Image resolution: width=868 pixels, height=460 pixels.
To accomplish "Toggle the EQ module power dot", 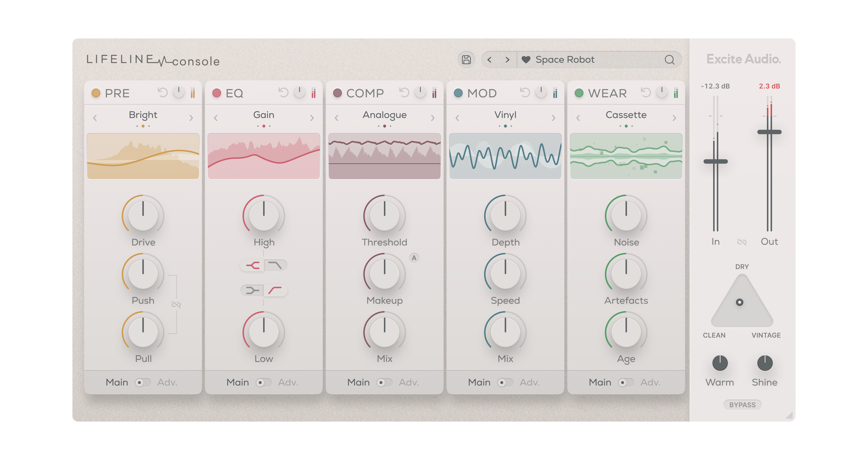I will point(217,93).
